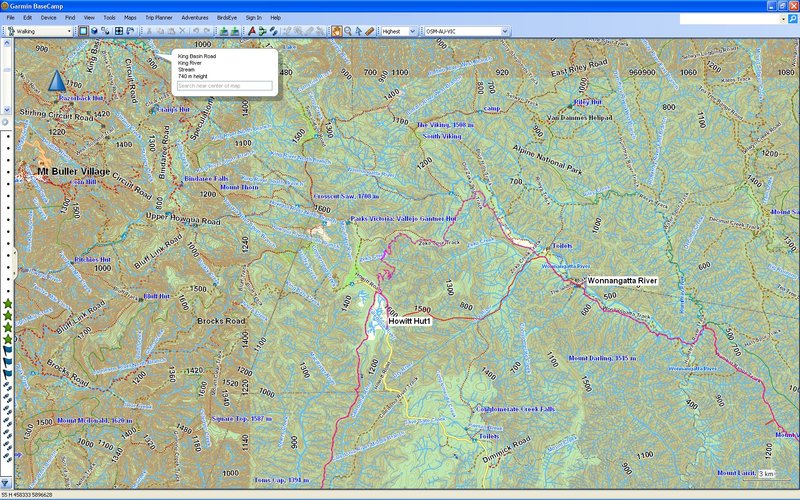Click the Alpine National Park label
The height and width of the screenshot is (500, 800).
pos(547,160)
